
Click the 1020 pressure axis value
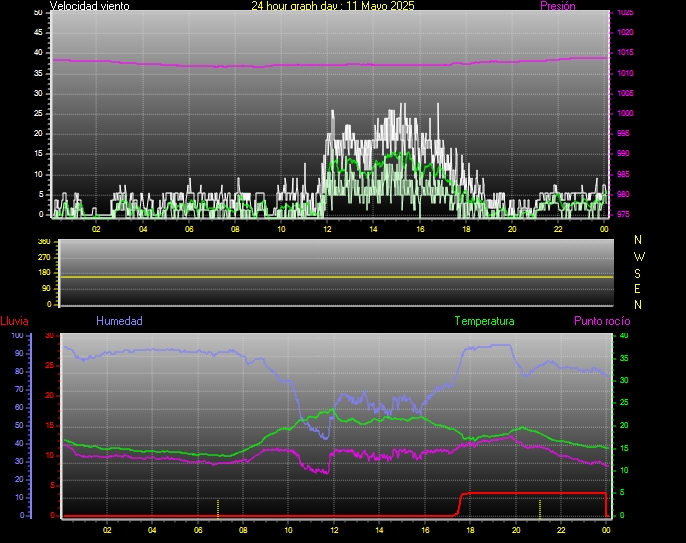[625, 32]
